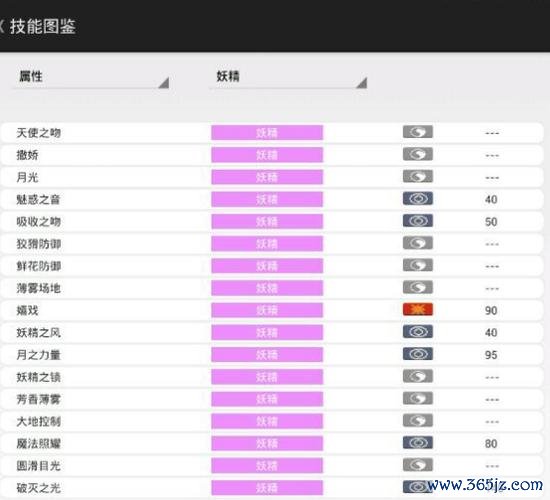Click pink 妖精 type tag for 妖精之锁
This screenshot has height=500, width=550.
(x=267, y=377)
